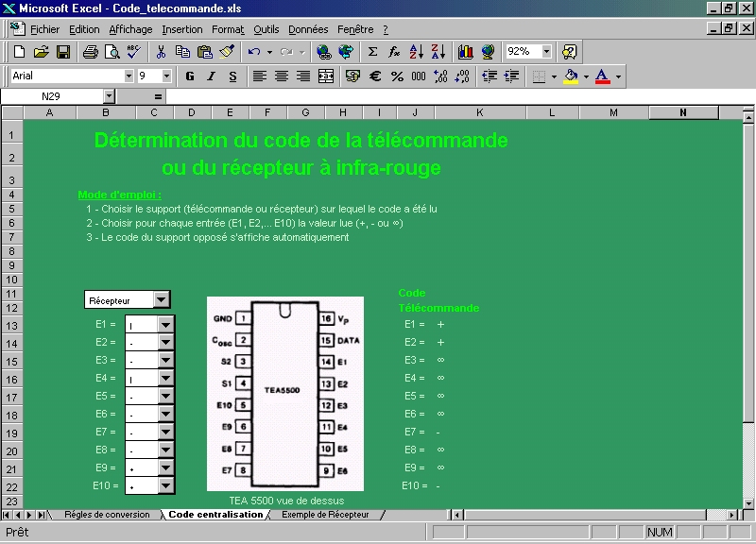The height and width of the screenshot is (544, 756).
Task: Click the Save icon in toolbar
Action: pos(63,52)
